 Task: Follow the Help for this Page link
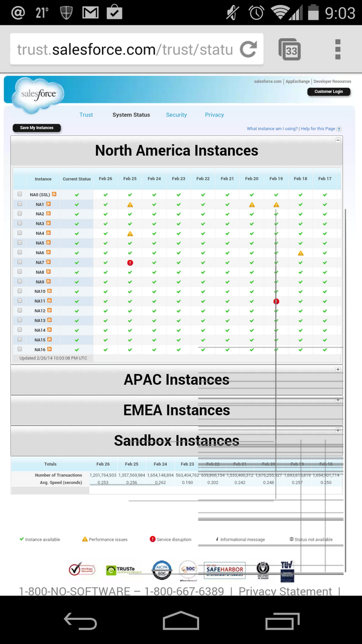pyautogui.click(x=318, y=129)
